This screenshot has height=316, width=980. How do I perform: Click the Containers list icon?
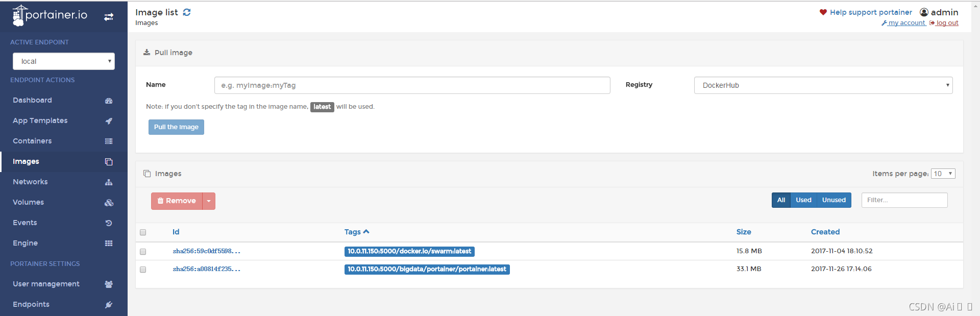click(x=109, y=141)
